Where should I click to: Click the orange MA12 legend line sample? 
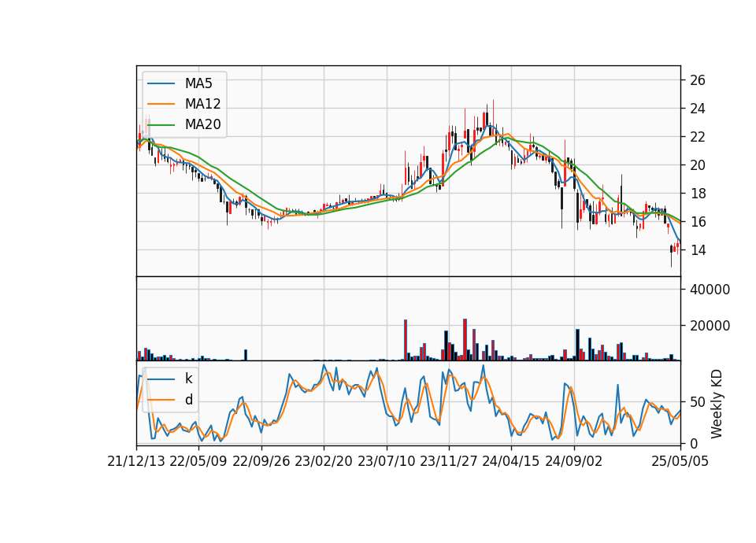pyautogui.click(x=161, y=104)
